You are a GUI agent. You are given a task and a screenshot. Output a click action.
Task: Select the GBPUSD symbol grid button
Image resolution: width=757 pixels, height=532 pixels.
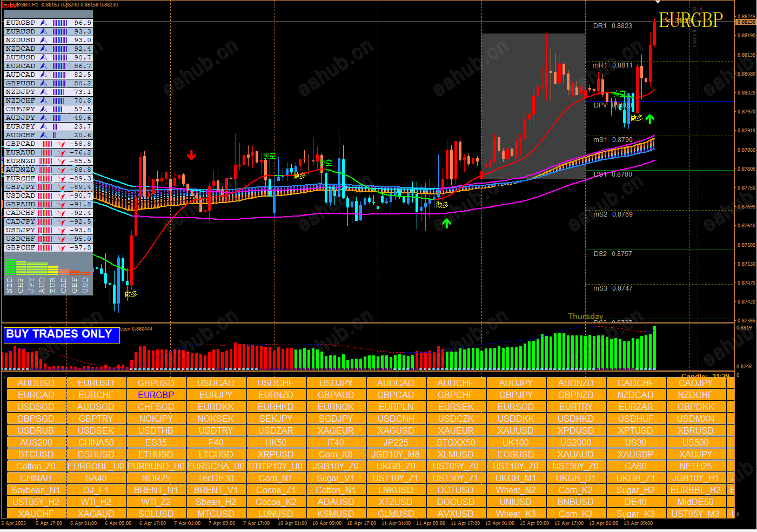coord(156,383)
